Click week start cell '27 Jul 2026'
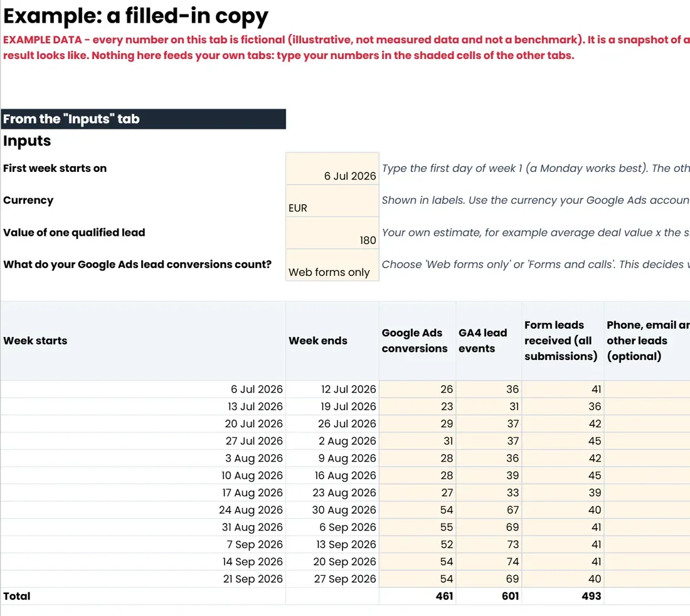This screenshot has width=690, height=616. pos(143,441)
